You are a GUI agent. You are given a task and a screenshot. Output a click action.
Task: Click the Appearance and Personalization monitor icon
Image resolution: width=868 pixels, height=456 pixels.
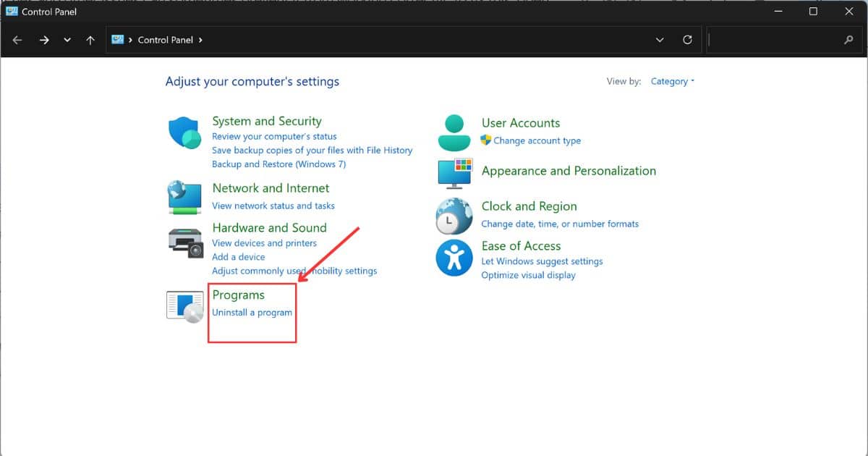[x=454, y=174]
